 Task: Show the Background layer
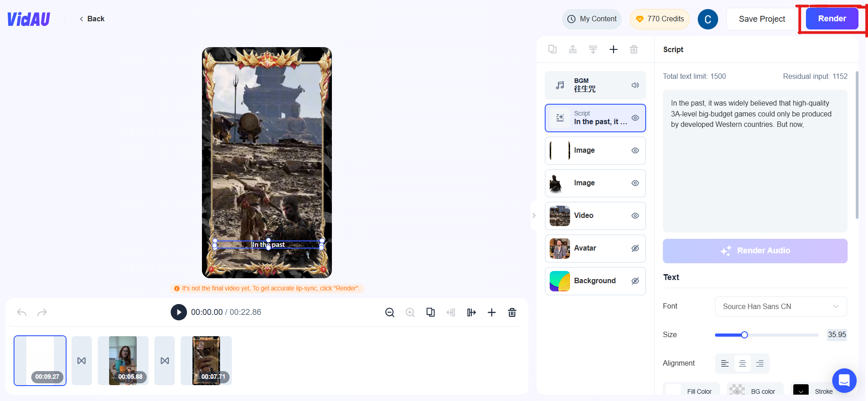pyautogui.click(x=635, y=281)
